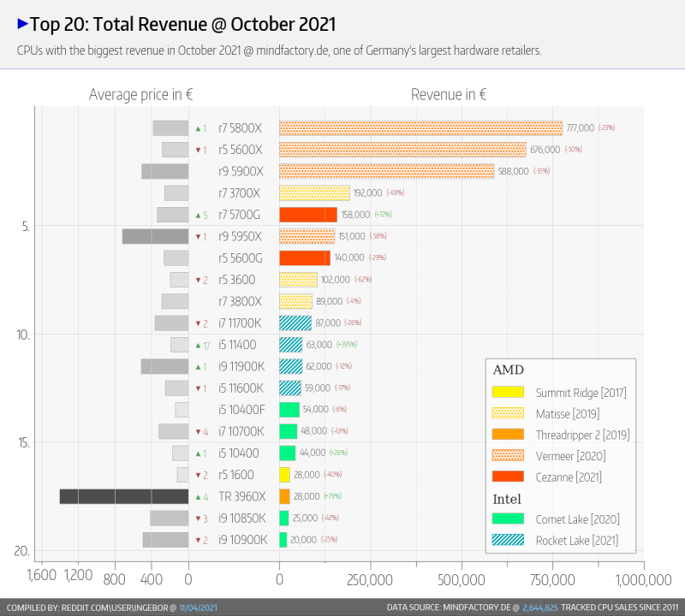Viewport: 685px width, 616px height.
Task: Select the r5 5600X revenue bar
Action: click(402, 150)
